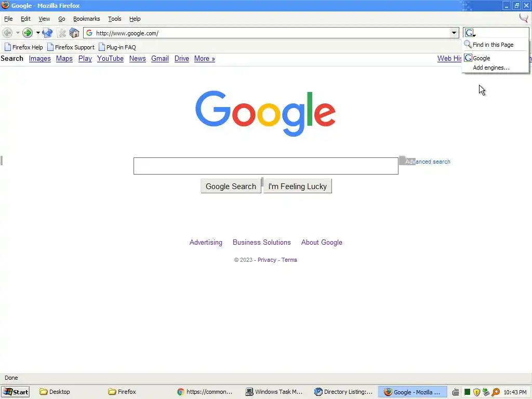Open the Advertising footer link

(x=206, y=242)
